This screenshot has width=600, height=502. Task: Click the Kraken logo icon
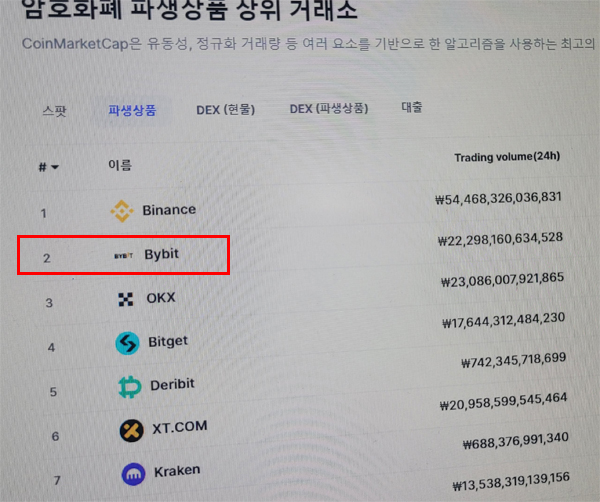click(x=134, y=474)
